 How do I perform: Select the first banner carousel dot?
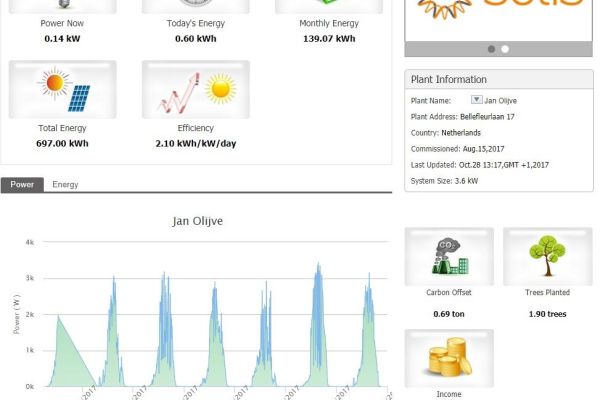(x=491, y=49)
